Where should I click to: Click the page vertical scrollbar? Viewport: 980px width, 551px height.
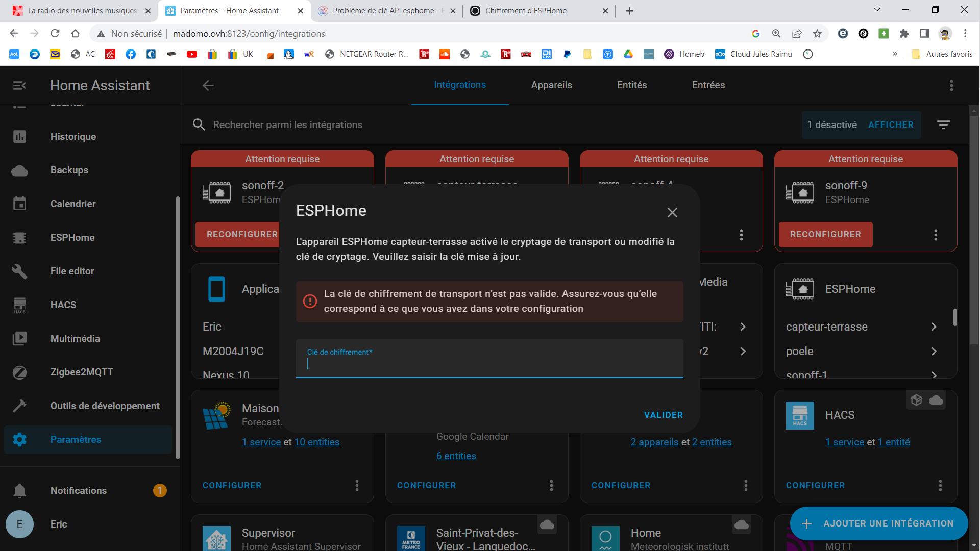pos(974,230)
